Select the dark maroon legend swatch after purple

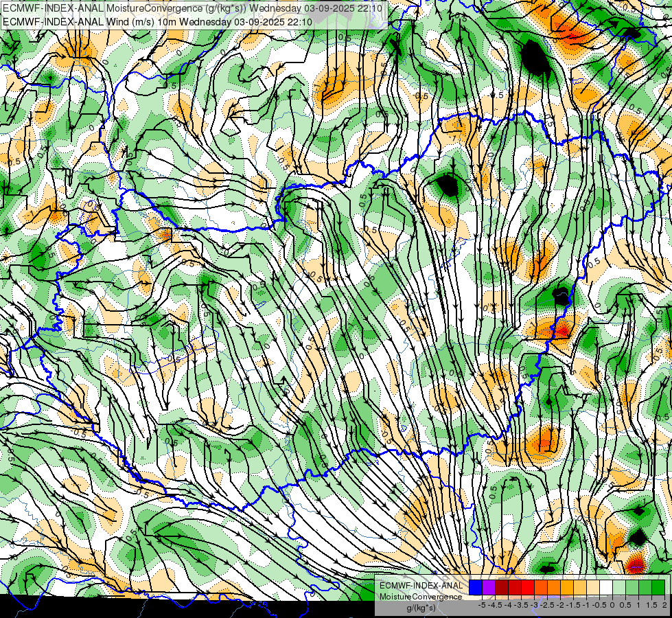502,588
